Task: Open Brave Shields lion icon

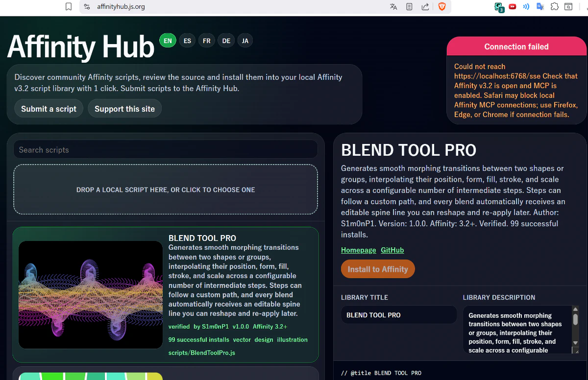Action: coord(442,7)
